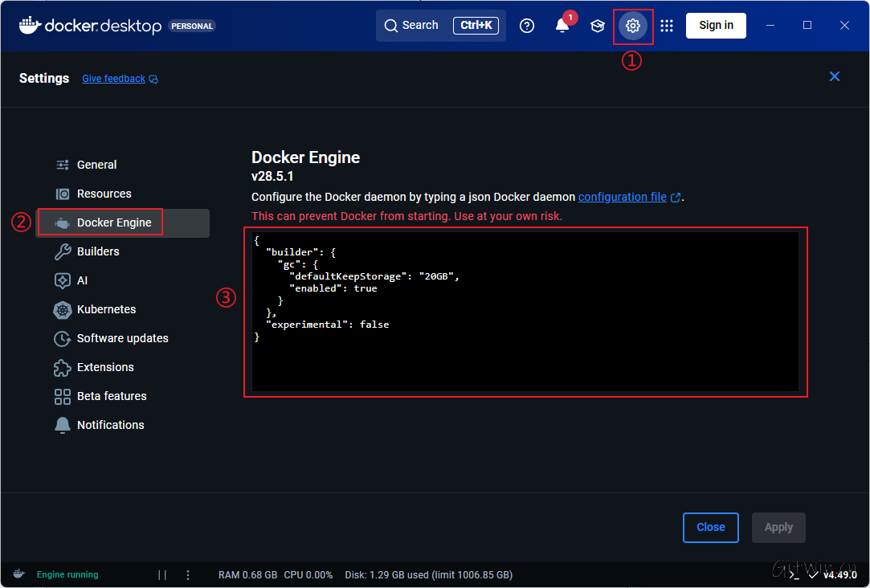Open the status bar three-dot menu

[x=188, y=574]
